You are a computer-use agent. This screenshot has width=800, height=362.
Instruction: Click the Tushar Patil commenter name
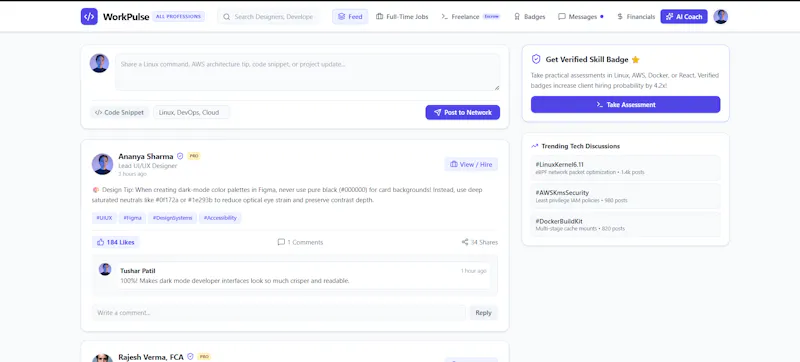point(138,271)
